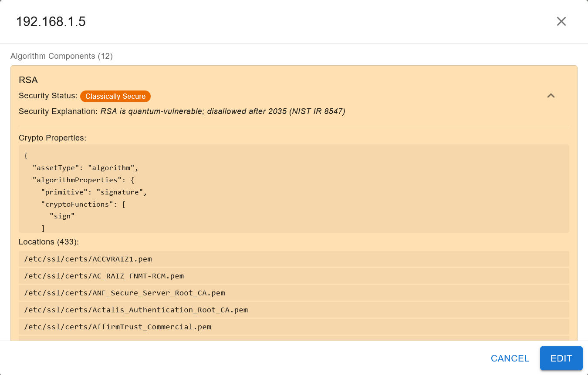
Task: Click the RSA component heading
Action: [x=28, y=80]
